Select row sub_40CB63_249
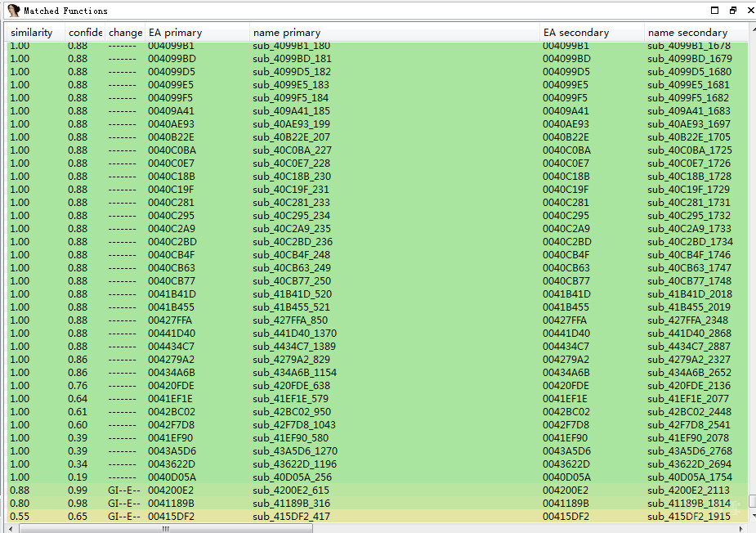This screenshot has width=756, height=533. pyautogui.click(x=377, y=268)
